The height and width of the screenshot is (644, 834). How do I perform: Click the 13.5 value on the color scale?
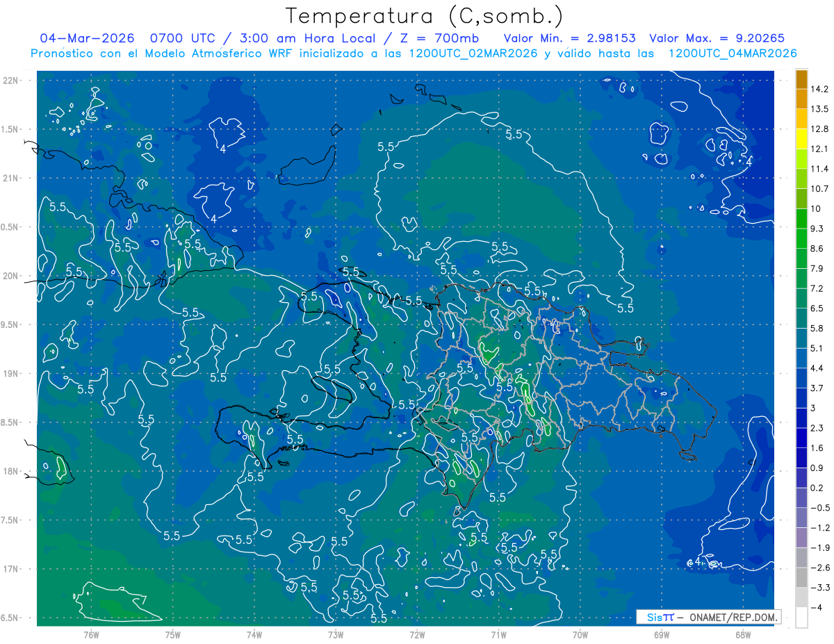820,109
